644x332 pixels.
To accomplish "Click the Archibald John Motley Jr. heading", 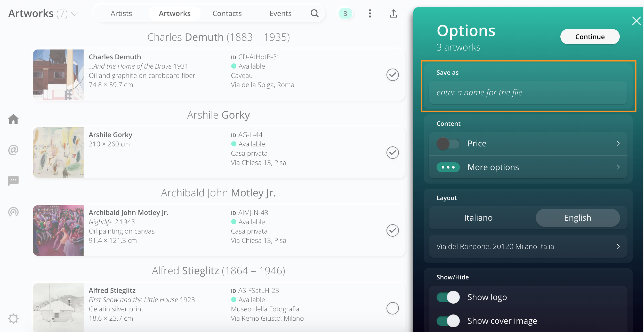I will click(x=219, y=193).
